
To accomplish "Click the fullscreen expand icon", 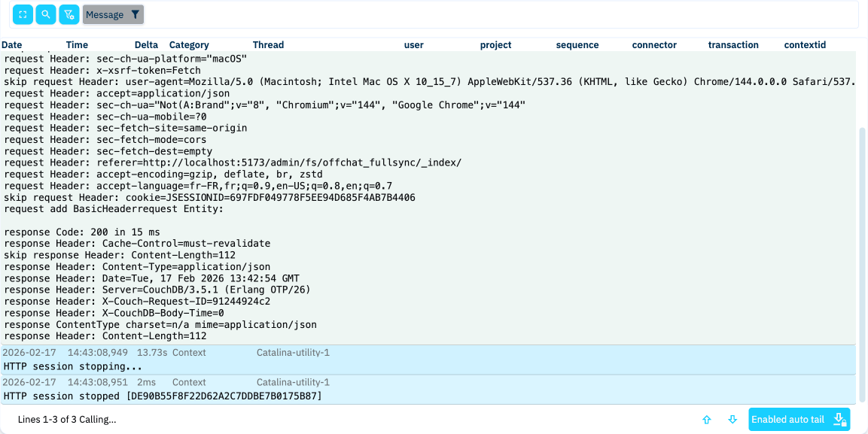I will click(23, 14).
